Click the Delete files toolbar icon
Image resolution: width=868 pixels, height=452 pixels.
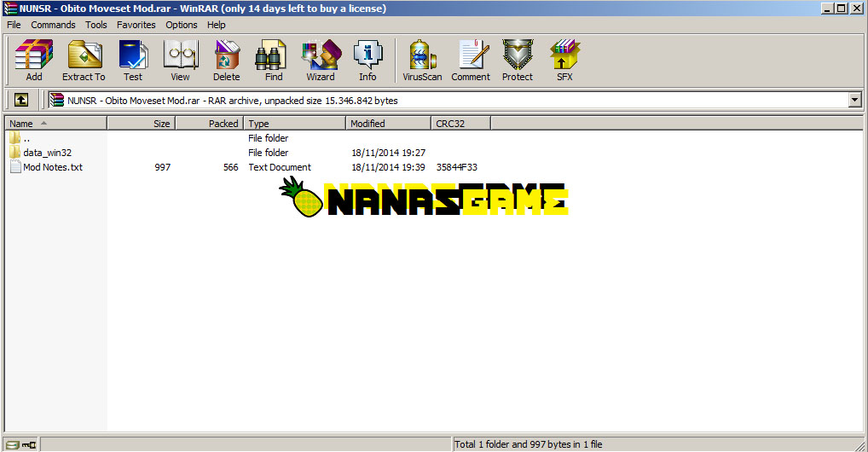227,55
